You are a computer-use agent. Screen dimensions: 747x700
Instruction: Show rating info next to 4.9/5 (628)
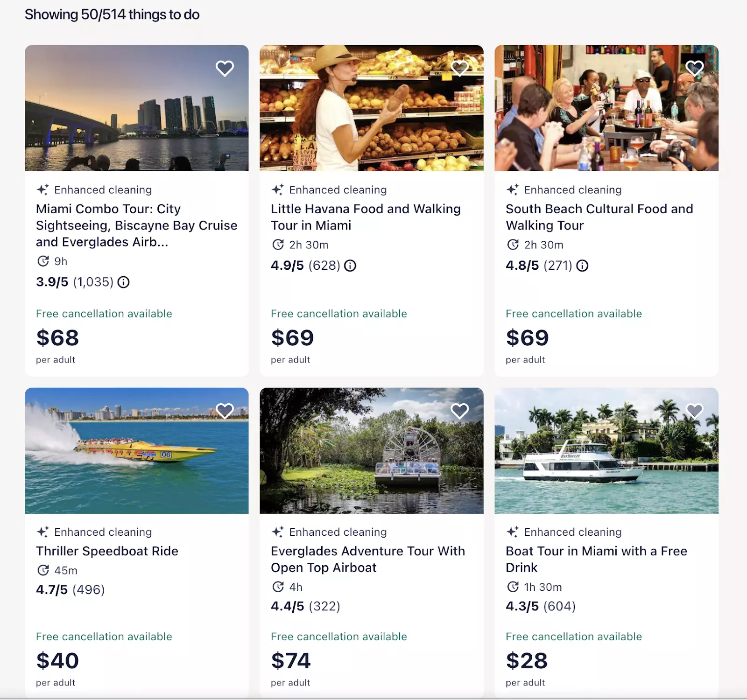[350, 266]
